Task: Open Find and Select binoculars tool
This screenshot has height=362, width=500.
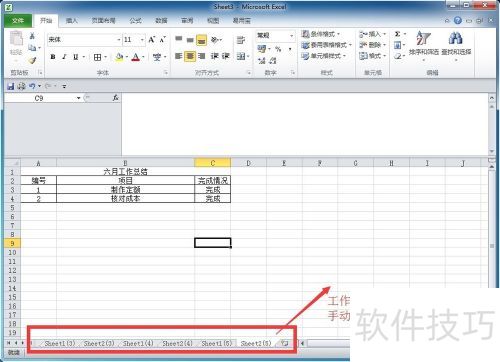Action: (x=456, y=45)
